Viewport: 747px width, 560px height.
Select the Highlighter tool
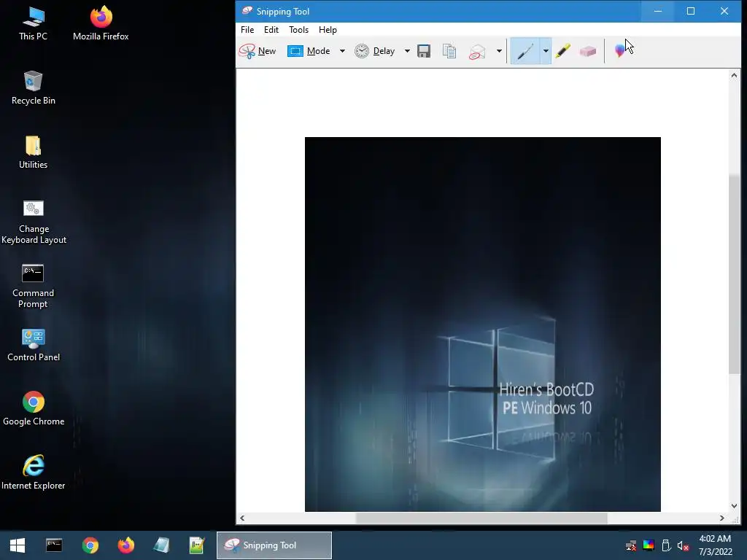pos(562,51)
